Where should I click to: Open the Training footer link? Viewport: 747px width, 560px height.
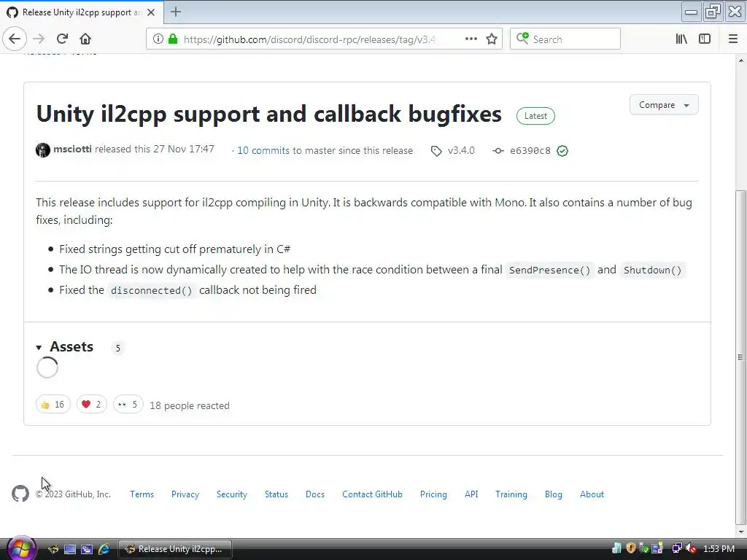[x=511, y=494]
